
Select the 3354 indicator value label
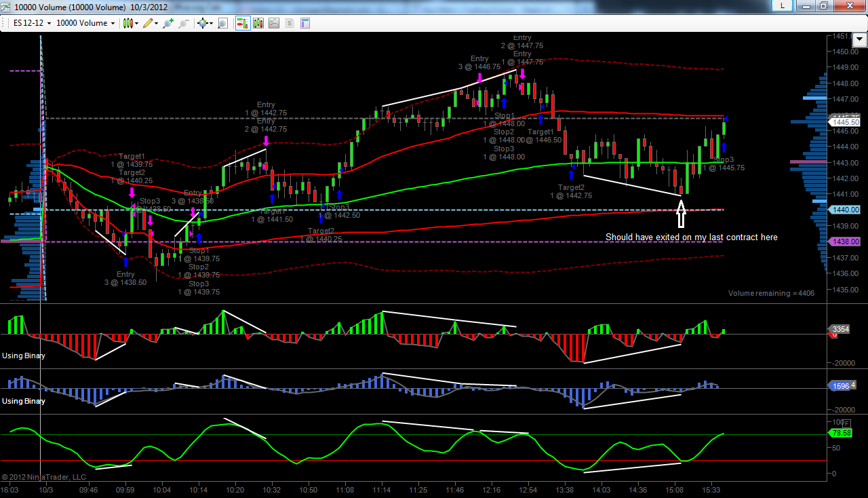point(840,330)
